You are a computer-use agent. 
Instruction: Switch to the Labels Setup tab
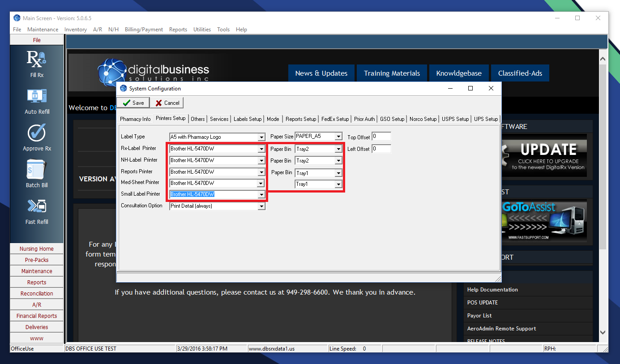(248, 119)
